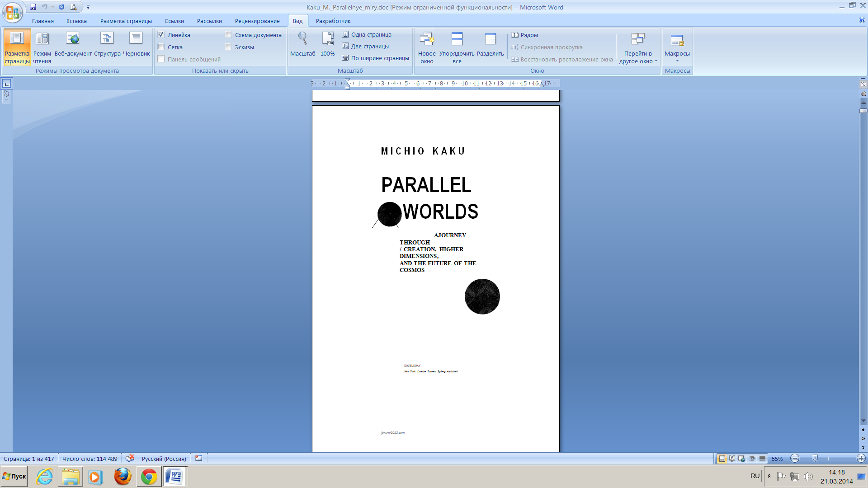Undo last action in Quick Access toolbar
This screenshot has width=868, height=488.
pyautogui.click(x=44, y=7)
